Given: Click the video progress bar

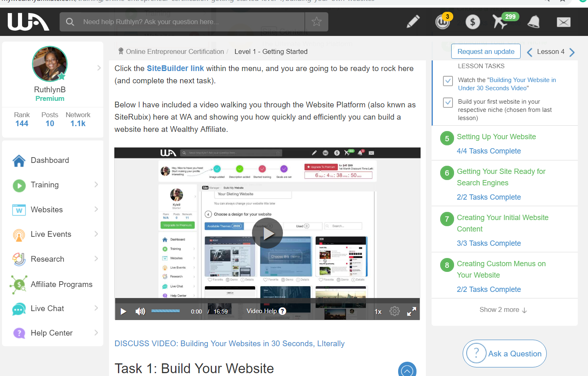Looking at the screenshot, I should pyautogui.click(x=267, y=300).
